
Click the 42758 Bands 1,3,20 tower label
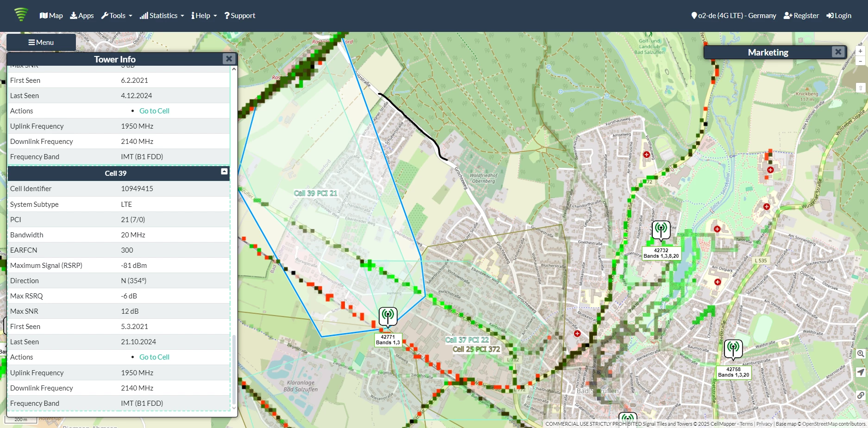733,372
